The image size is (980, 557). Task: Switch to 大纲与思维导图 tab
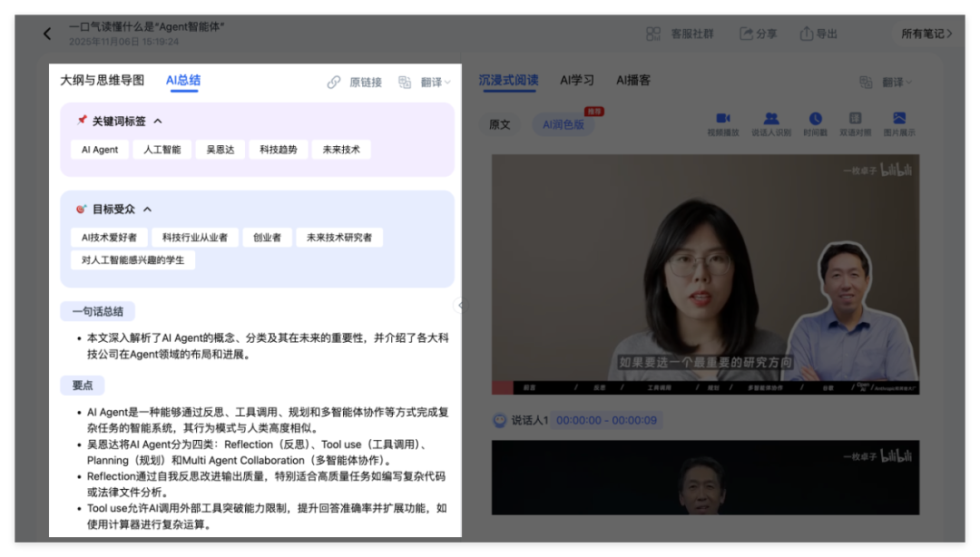[102, 80]
